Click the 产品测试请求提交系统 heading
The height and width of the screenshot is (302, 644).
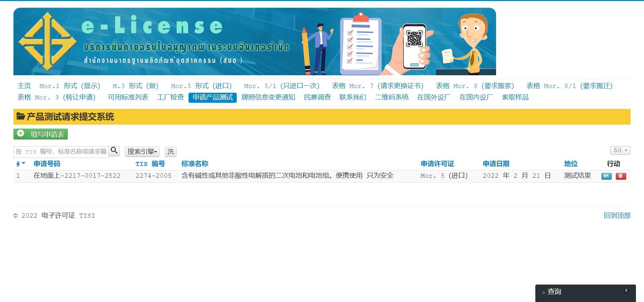[x=70, y=117]
